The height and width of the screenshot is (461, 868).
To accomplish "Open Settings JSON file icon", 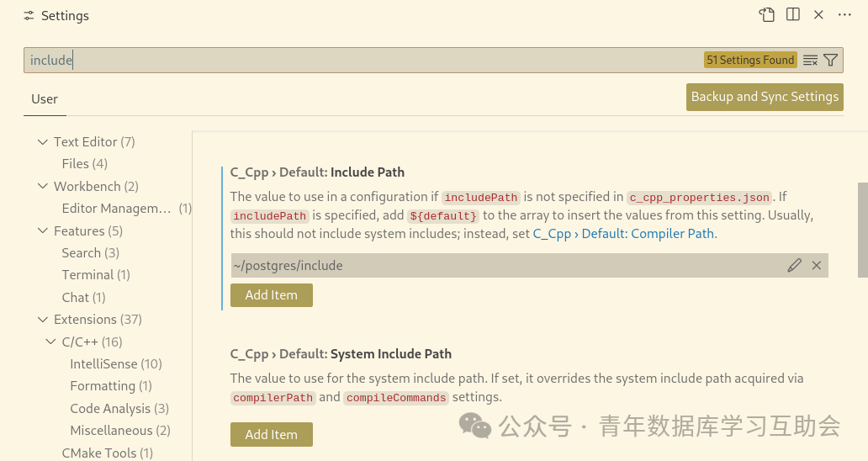I will [x=767, y=15].
